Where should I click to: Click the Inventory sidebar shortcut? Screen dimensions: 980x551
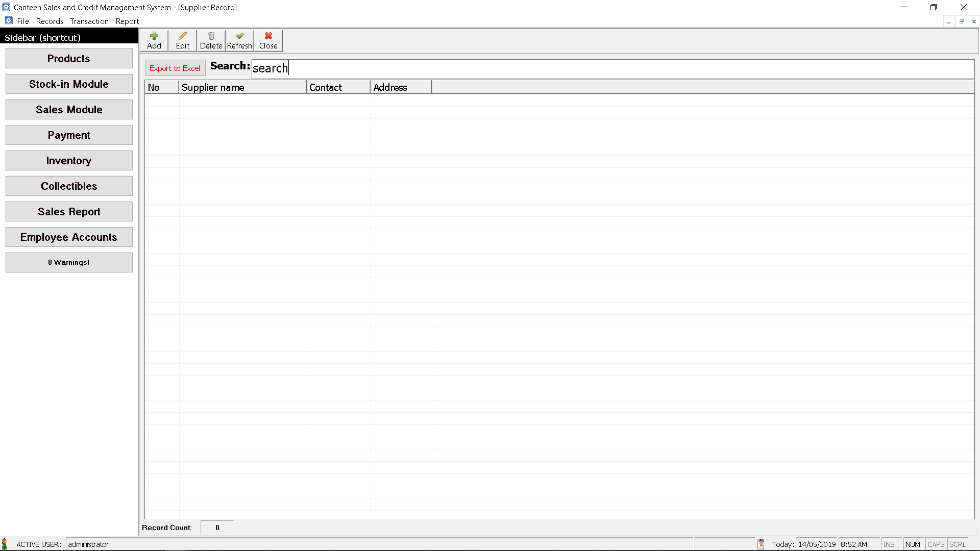click(69, 161)
